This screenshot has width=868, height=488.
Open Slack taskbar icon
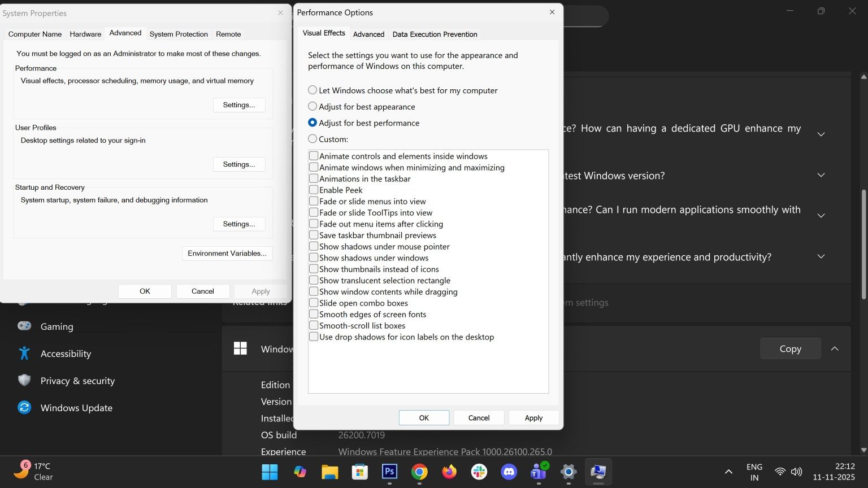(x=479, y=472)
